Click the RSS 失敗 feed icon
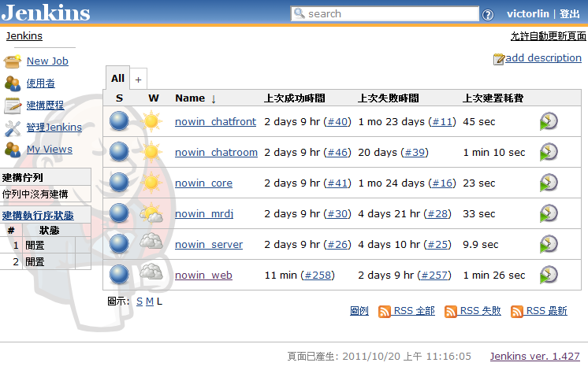The image size is (588, 370). (451, 311)
